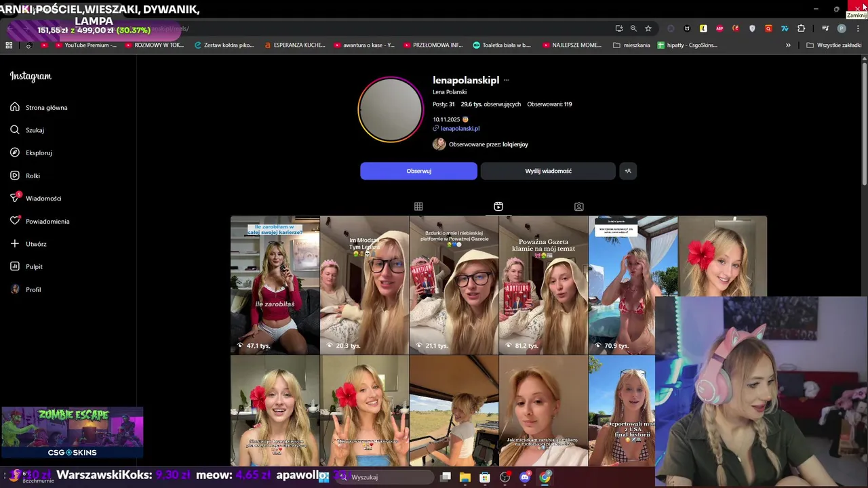Viewport: 868px width, 488px height.
Task: Open Task View on taskbar
Action: tap(446, 477)
